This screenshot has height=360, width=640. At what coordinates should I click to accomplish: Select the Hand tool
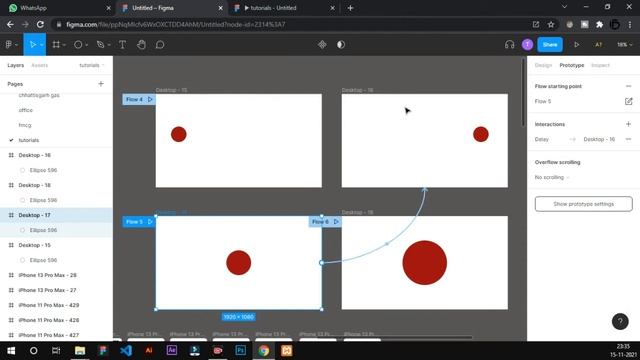pyautogui.click(x=141, y=44)
